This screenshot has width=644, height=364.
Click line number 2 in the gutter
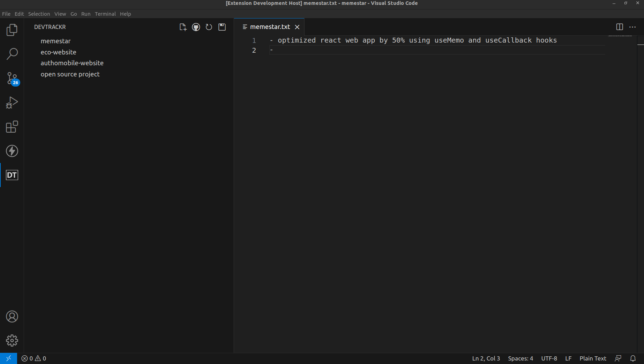(x=254, y=50)
